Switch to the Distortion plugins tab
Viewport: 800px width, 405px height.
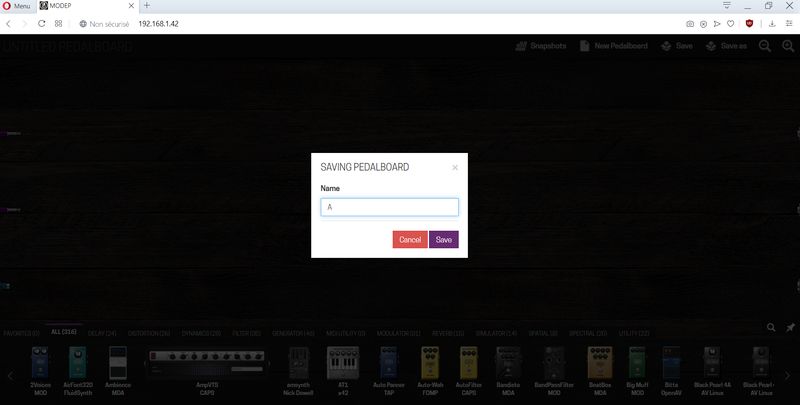[x=149, y=333]
